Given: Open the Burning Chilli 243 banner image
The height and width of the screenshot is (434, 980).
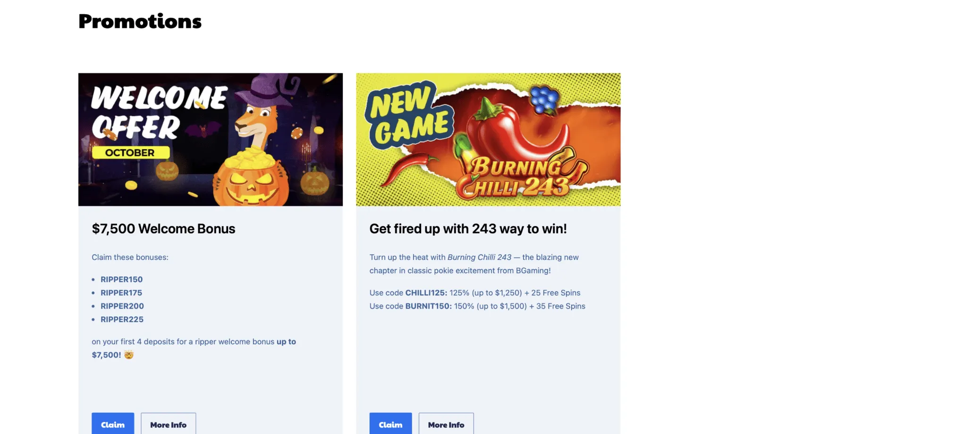Looking at the screenshot, I should click(488, 140).
